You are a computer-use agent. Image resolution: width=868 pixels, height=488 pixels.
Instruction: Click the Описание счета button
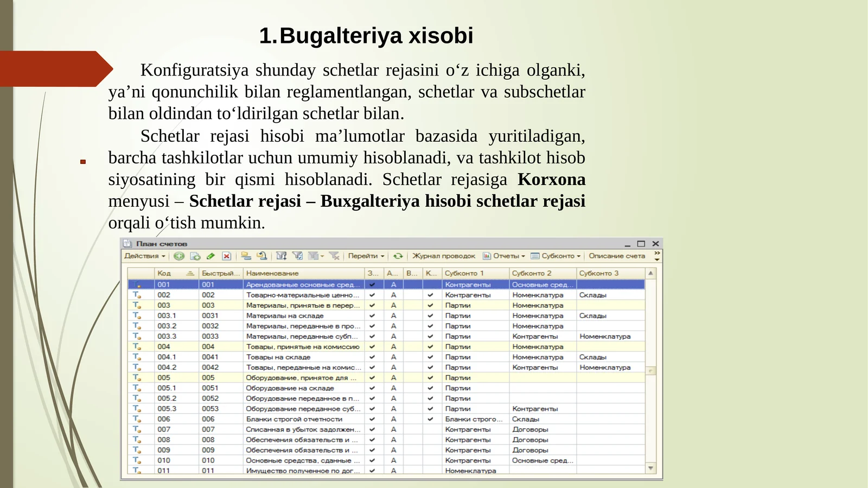click(x=617, y=256)
